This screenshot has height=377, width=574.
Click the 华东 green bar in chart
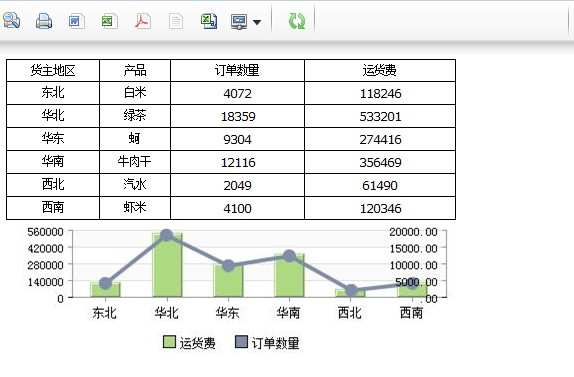tap(228, 280)
